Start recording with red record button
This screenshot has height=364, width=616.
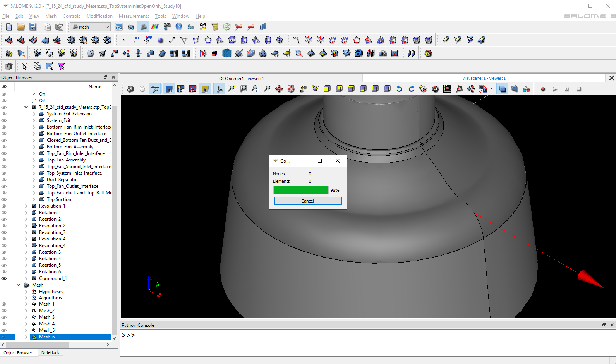coord(543,89)
